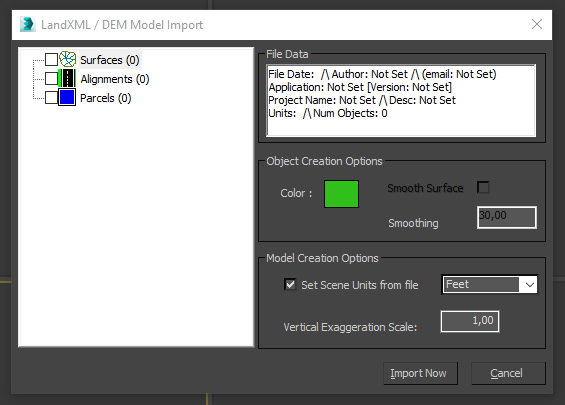Screen dimensions: 565x405
Task: Click the Set Scene Units from file label
Action: click(360, 285)
